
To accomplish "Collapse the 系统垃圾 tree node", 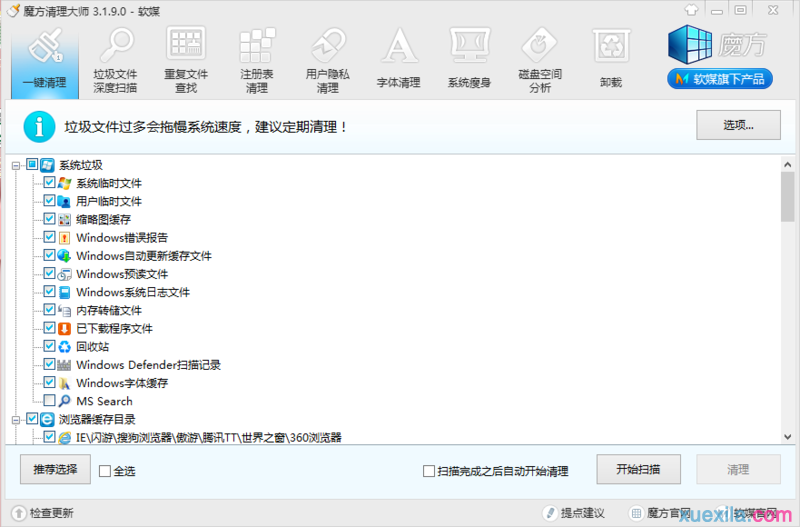I will (16, 165).
